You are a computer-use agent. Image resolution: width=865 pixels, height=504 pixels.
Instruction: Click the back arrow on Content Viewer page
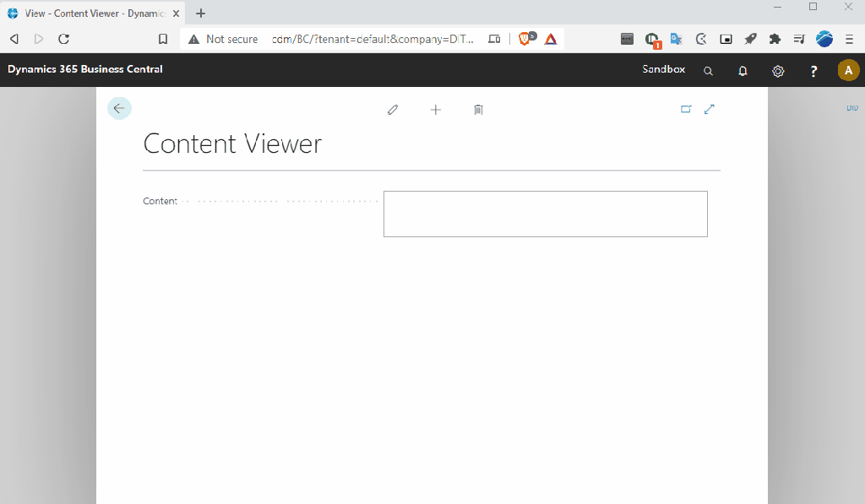(x=119, y=108)
